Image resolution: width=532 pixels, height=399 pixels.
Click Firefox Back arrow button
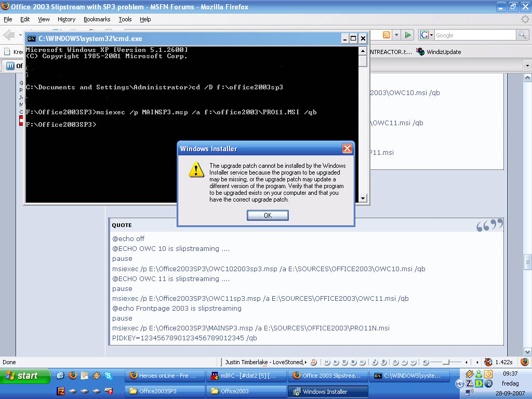click(x=9, y=35)
